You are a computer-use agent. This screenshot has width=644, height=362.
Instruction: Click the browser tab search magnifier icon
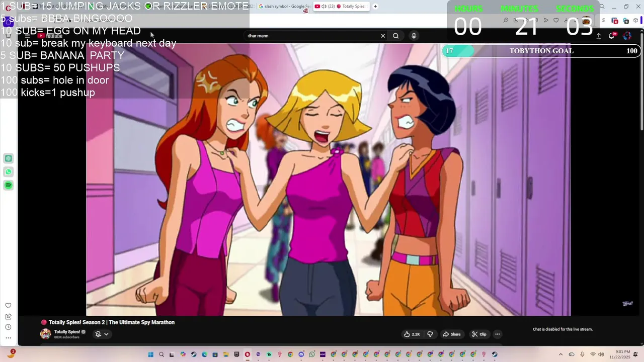coord(602,7)
